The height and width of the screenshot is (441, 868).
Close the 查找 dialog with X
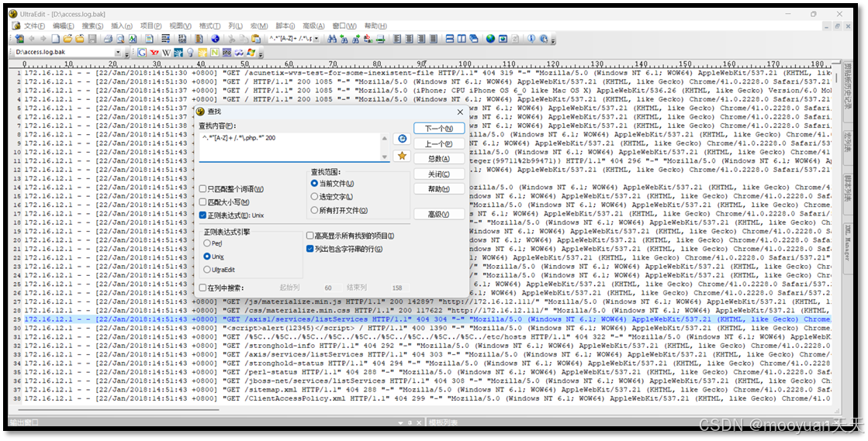[x=460, y=112]
